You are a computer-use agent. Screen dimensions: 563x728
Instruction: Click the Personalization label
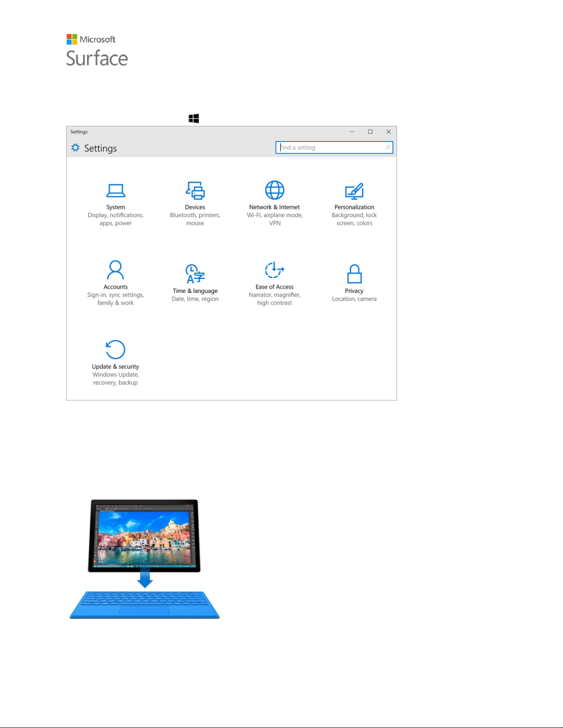pos(354,207)
